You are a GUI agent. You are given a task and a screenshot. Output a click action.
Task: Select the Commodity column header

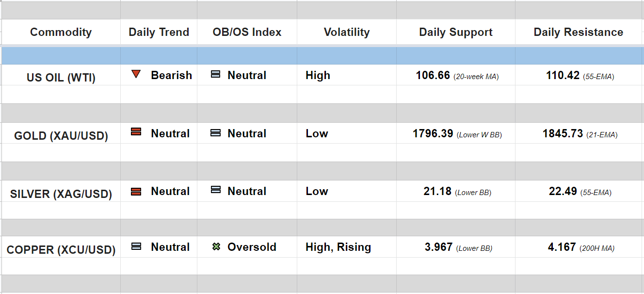click(x=61, y=32)
